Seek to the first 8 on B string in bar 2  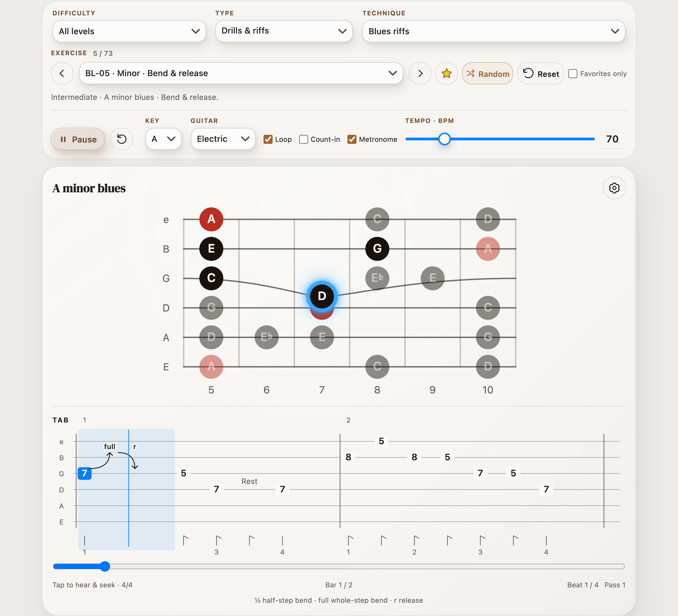348,457
